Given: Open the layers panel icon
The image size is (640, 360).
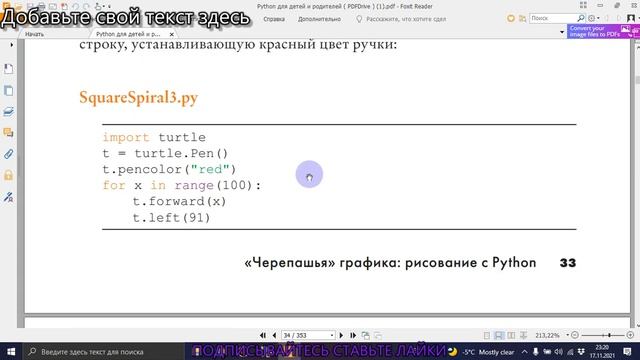Looking at the screenshot, I should [x=8, y=111].
